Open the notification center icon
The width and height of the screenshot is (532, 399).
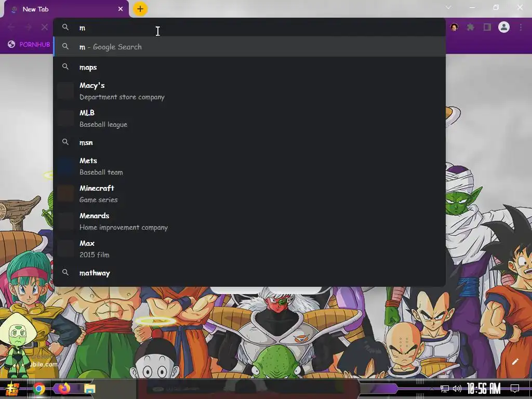point(515,389)
